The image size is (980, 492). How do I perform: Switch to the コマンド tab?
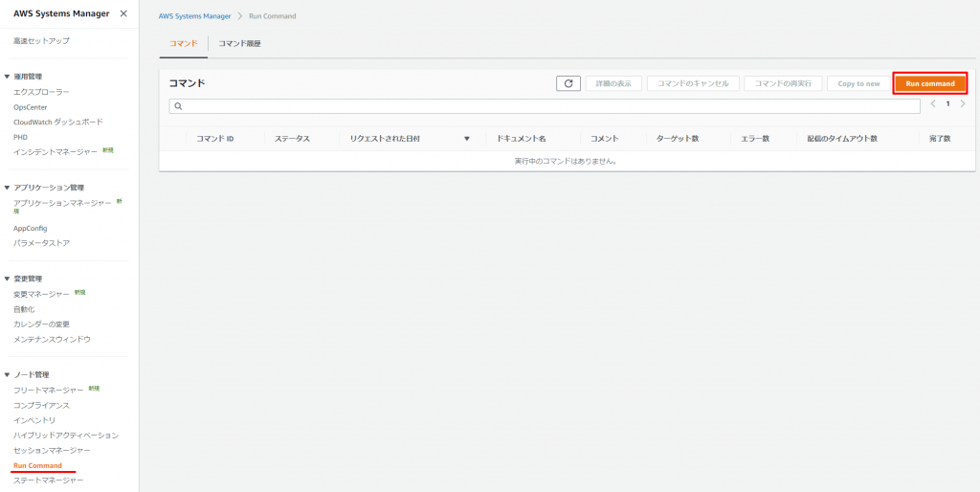click(x=184, y=44)
